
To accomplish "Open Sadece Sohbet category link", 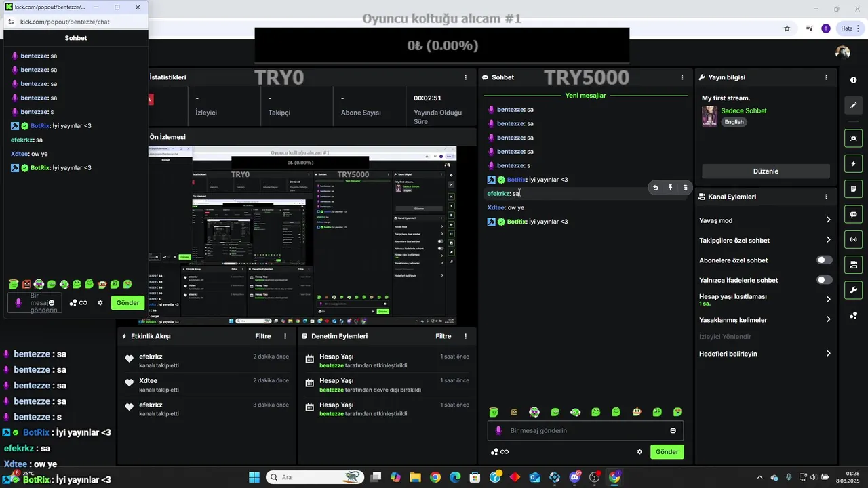I will click(744, 110).
